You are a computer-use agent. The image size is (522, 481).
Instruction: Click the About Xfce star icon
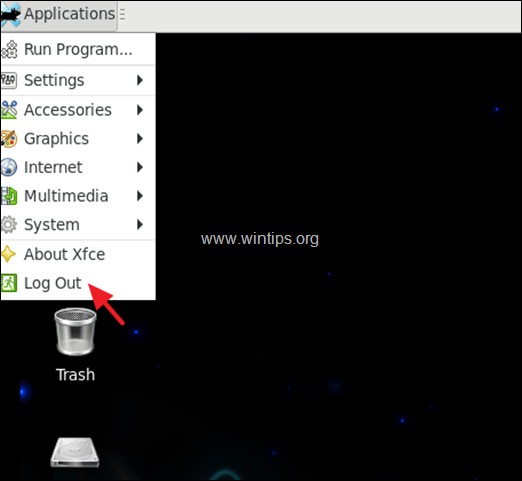tap(8, 255)
